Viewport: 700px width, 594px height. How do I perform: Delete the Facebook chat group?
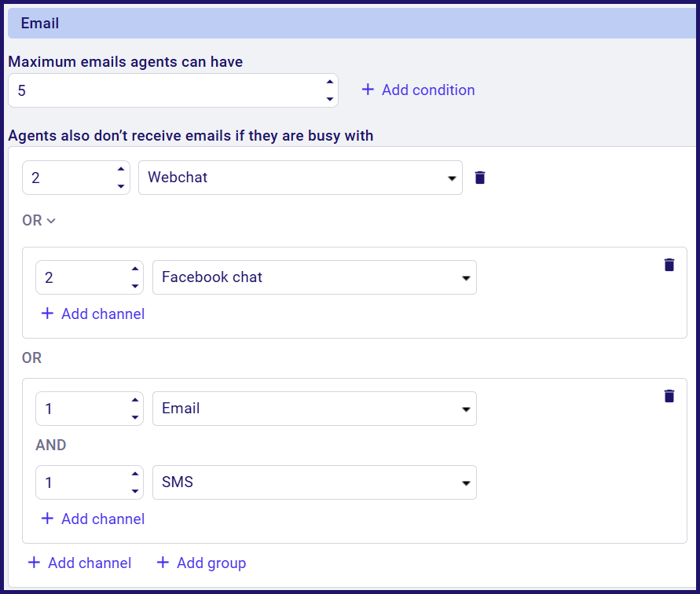[669, 265]
